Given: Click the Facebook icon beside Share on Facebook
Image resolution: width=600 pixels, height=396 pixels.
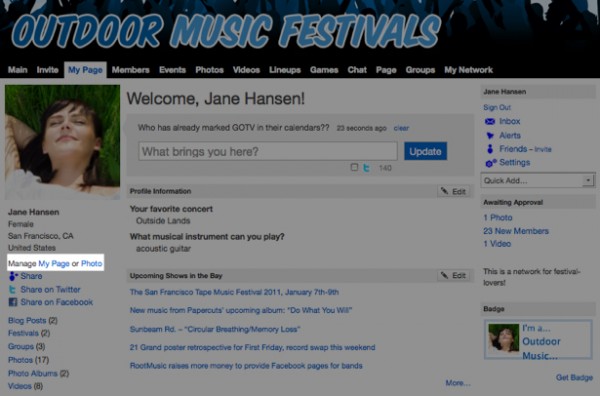Looking at the screenshot, I should (x=13, y=302).
